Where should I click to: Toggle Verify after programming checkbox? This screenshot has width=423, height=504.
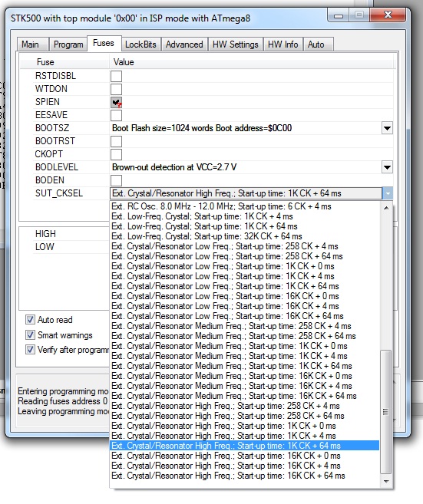[30, 349]
